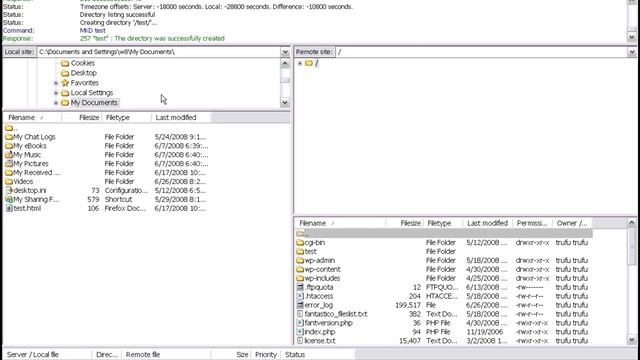The height and width of the screenshot is (360, 640).
Task: Click the error_log filesize 199,517 cell
Action: [x=408, y=305]
